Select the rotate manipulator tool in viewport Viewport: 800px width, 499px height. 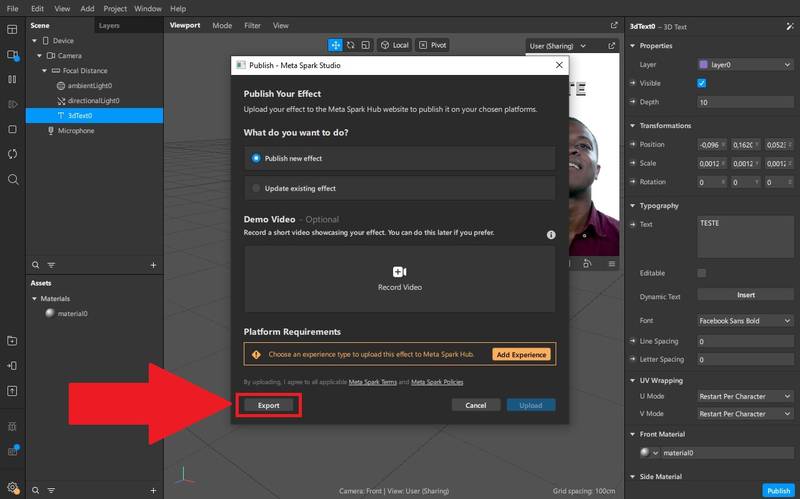click(x=351, y=45)
